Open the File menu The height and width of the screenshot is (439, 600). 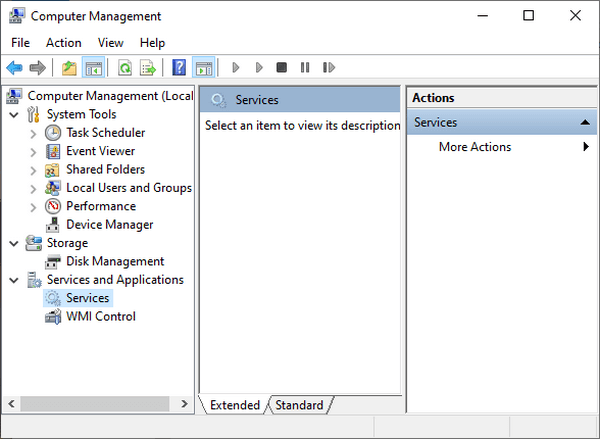[x=20, y=42]
